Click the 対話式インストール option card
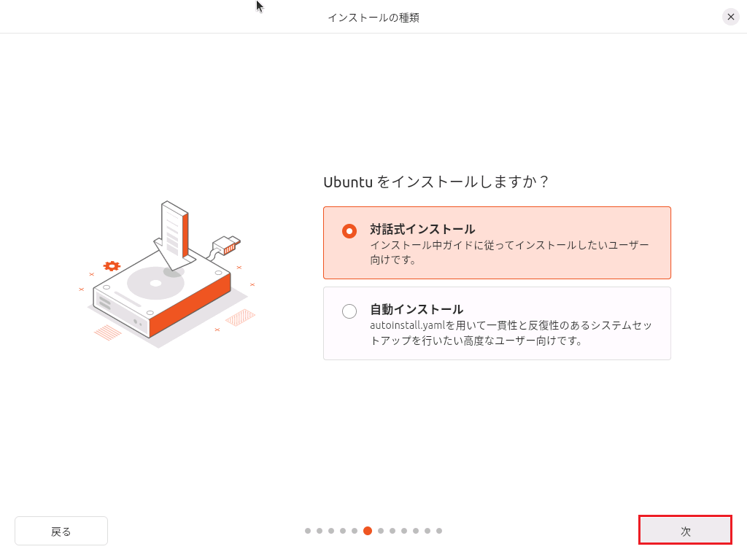This screenshot has width=747, height=560. (497, 242)
